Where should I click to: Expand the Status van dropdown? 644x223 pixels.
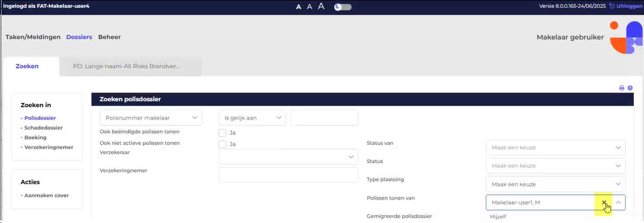pos(556,147)
